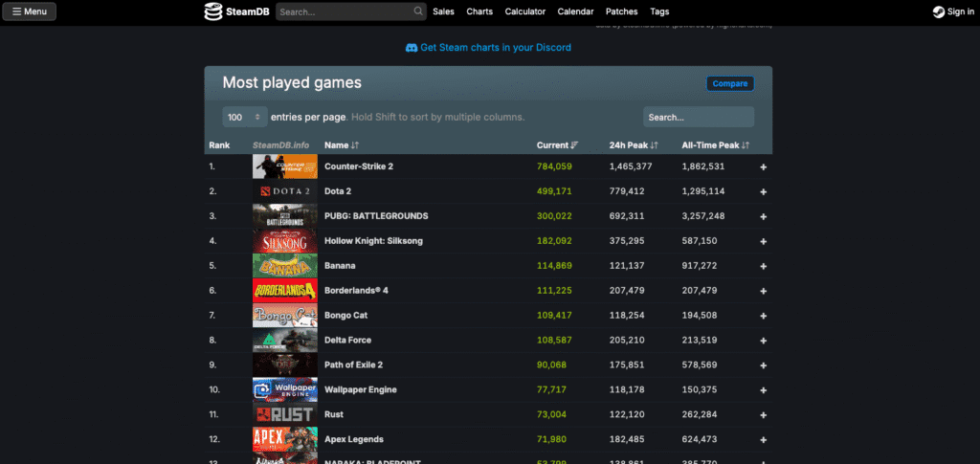Image resolution: width=980 pixels, height=464 pixels.
Task: Open the Charts page
Action: [x=479, y=11]
